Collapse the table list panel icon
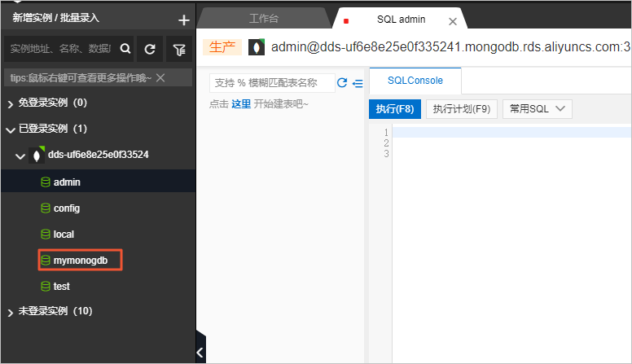The width and height of the screenshot is (632, 364). [x=358, y=83]
